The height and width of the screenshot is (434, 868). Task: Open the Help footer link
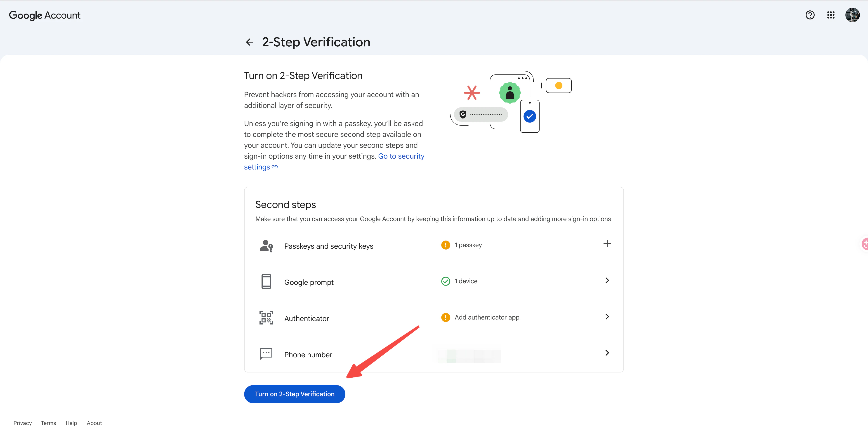pyautogui.click(x=71, y=423)
